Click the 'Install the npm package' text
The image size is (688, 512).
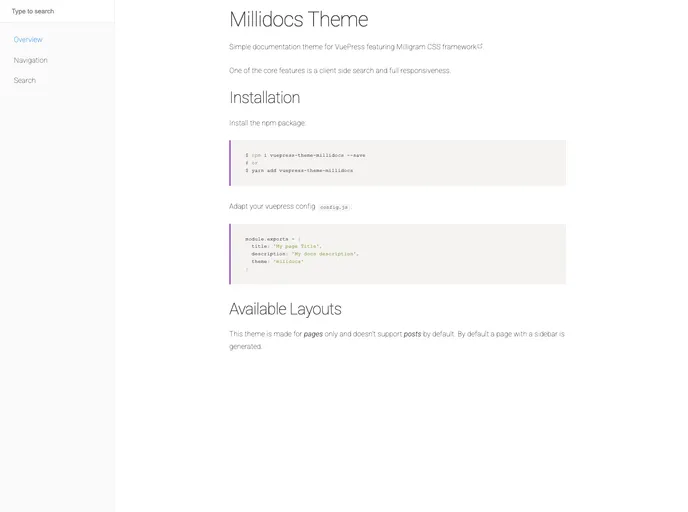click(267, 123)
